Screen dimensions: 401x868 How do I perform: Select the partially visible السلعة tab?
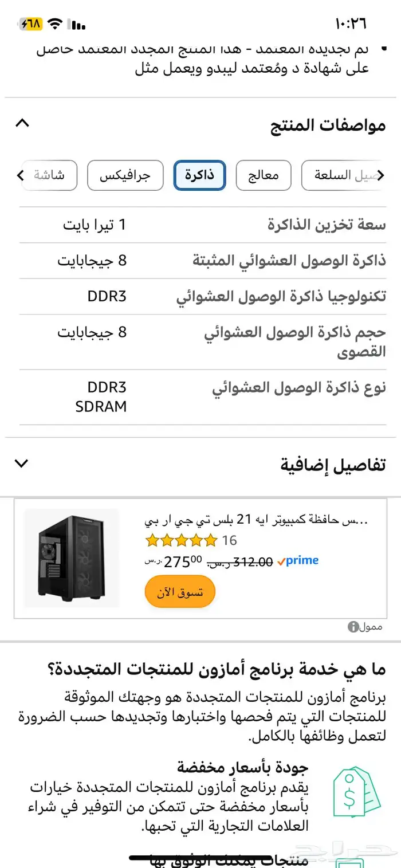[x=347, y=175]
